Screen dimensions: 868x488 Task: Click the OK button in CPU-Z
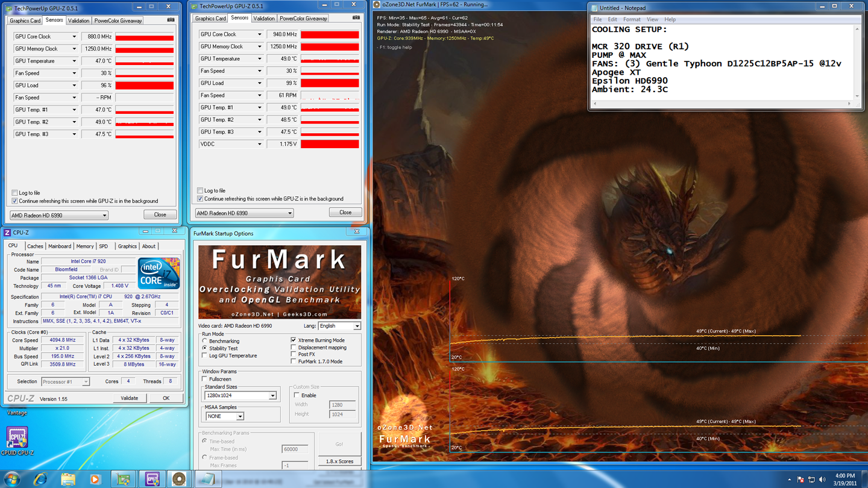[x=166, y=398]
